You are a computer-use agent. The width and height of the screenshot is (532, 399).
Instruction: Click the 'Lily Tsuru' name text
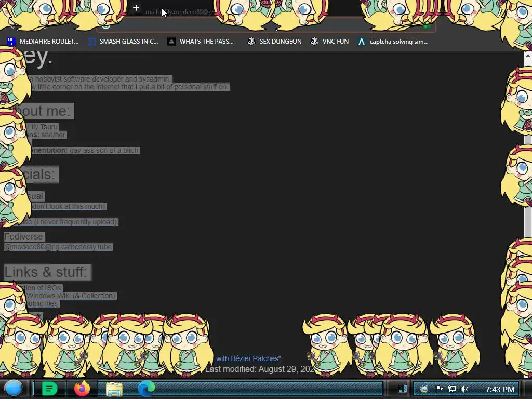coord(43,127)
